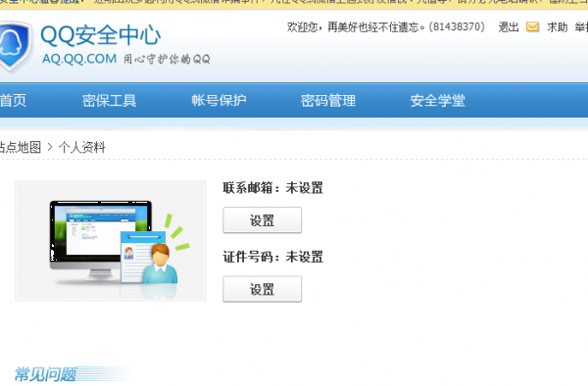Screen dimensions: 588x386
Task: Click the 个人资料 breadcrumb text
Action: click(x=81, y=147)
